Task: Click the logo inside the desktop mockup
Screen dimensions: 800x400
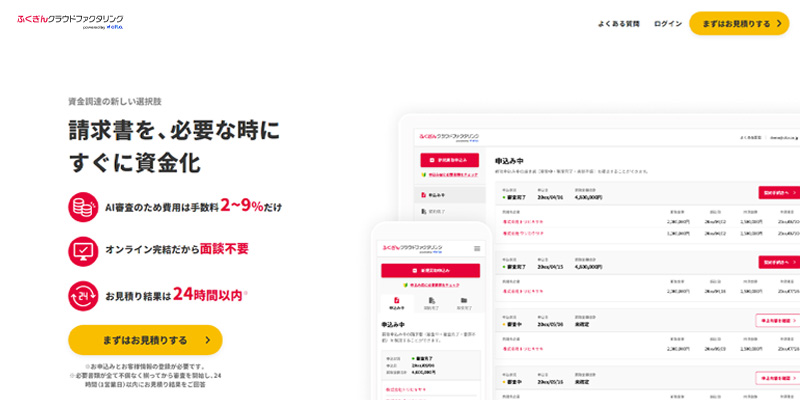Action: tap(449, 138)
